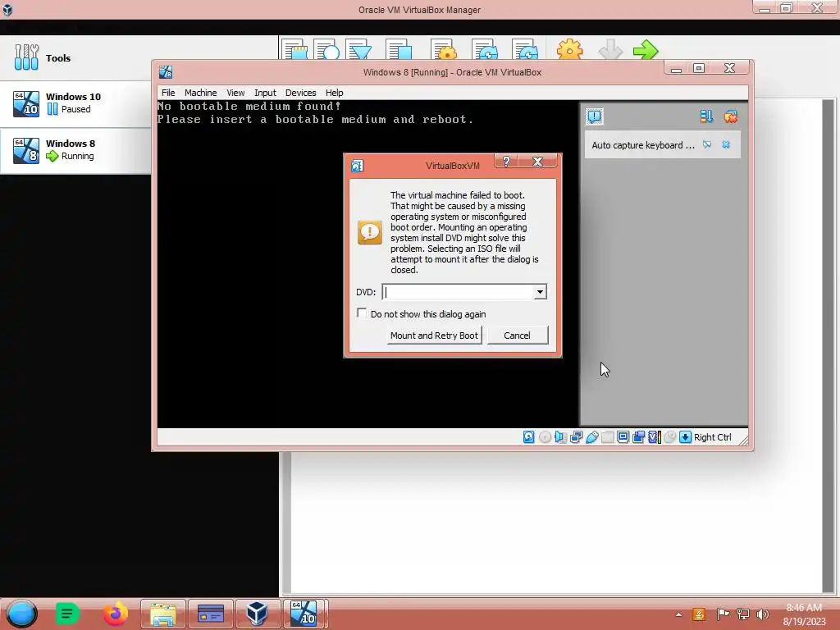Click the sort notifications icon

tap(706, 116)
